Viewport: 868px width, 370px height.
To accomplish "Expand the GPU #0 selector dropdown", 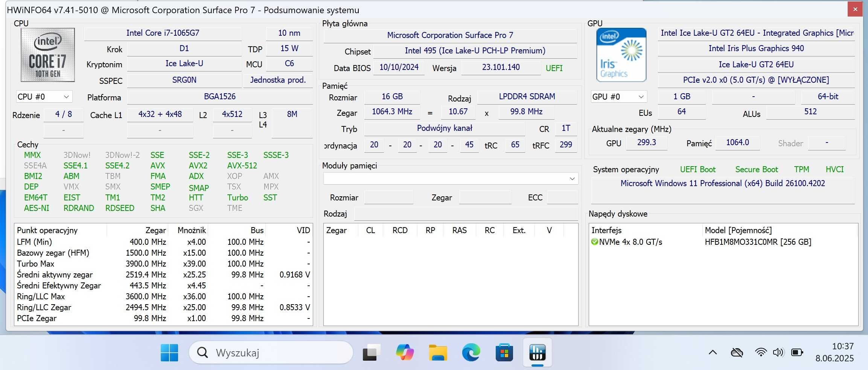I will pyautogui.click(x=618, y=97).
